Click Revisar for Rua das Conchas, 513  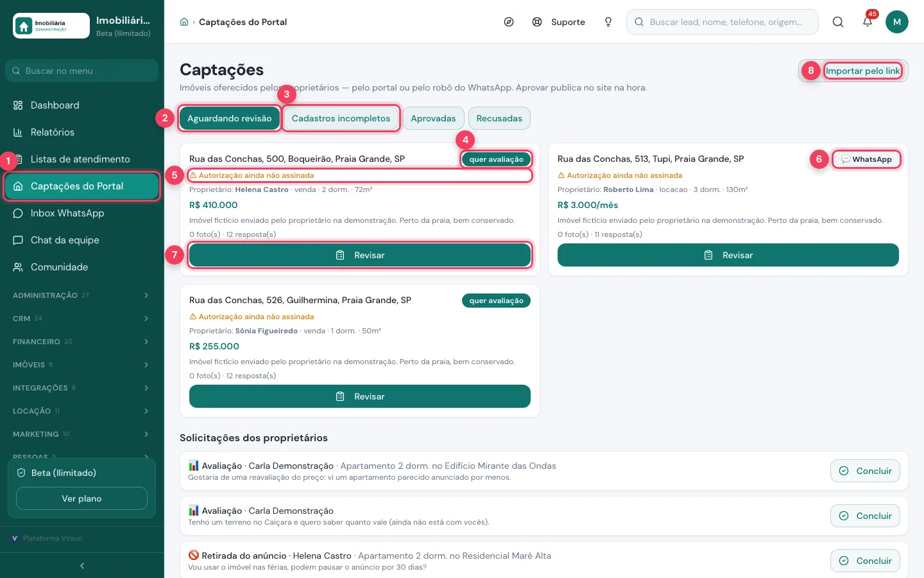[x=728, y=255]
